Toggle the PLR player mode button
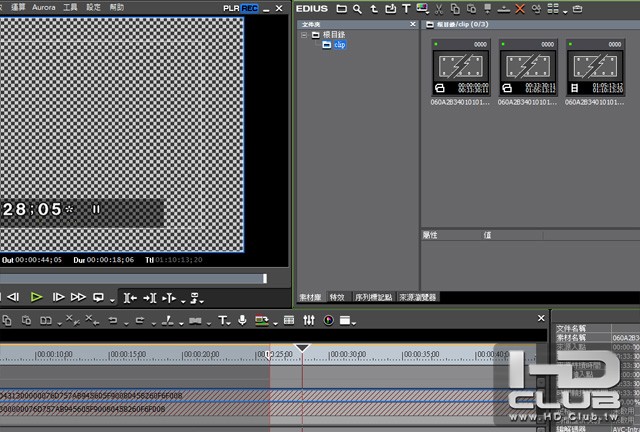Screen dimensions: 640x432 pos(230,8)
